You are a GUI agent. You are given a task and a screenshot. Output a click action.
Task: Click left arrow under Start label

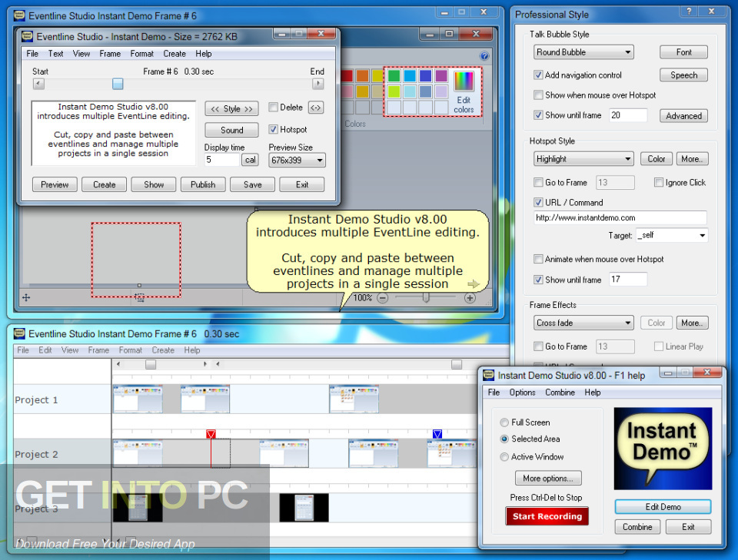pos(38,84)
